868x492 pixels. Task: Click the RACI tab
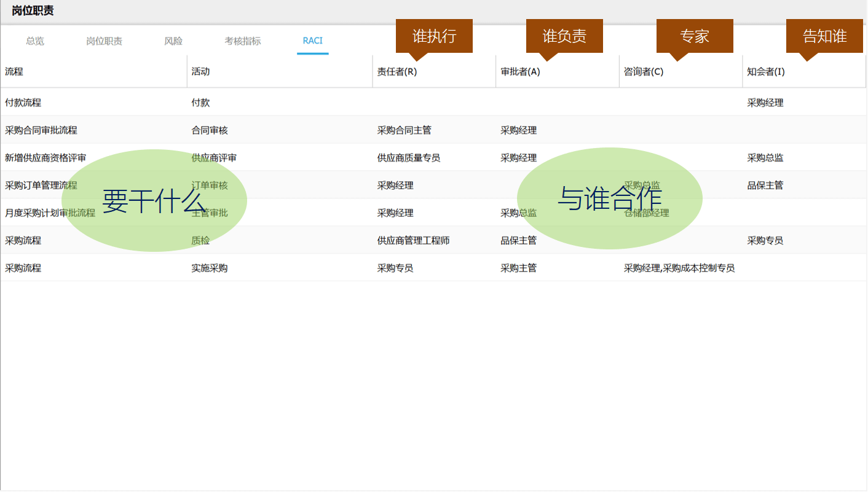(x=312, y=41)
